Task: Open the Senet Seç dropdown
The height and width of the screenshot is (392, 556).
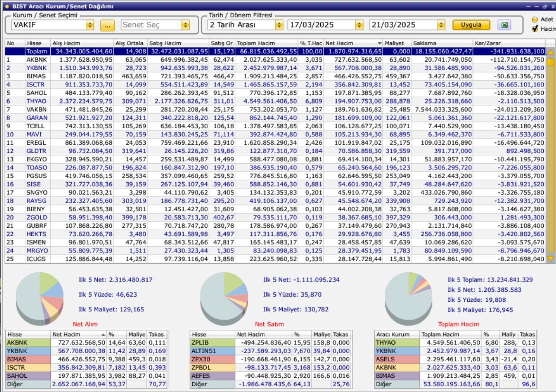Action: click(185, 25)
